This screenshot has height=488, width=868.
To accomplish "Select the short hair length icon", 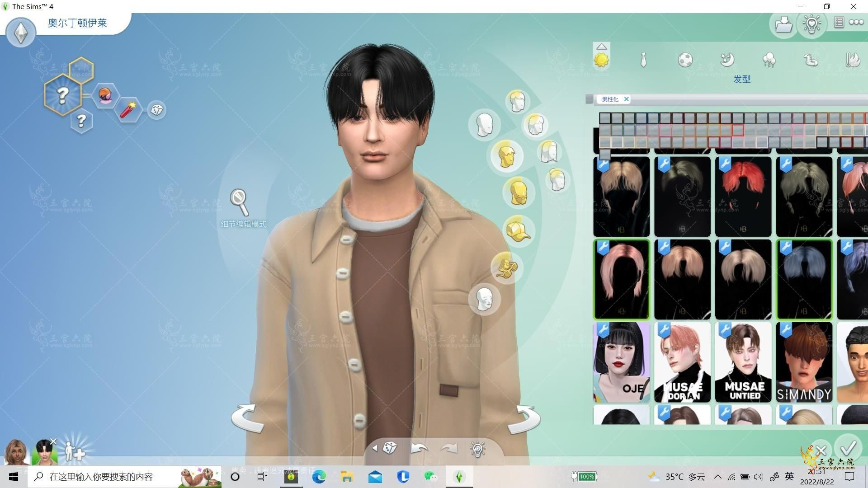I will [517, 101].
